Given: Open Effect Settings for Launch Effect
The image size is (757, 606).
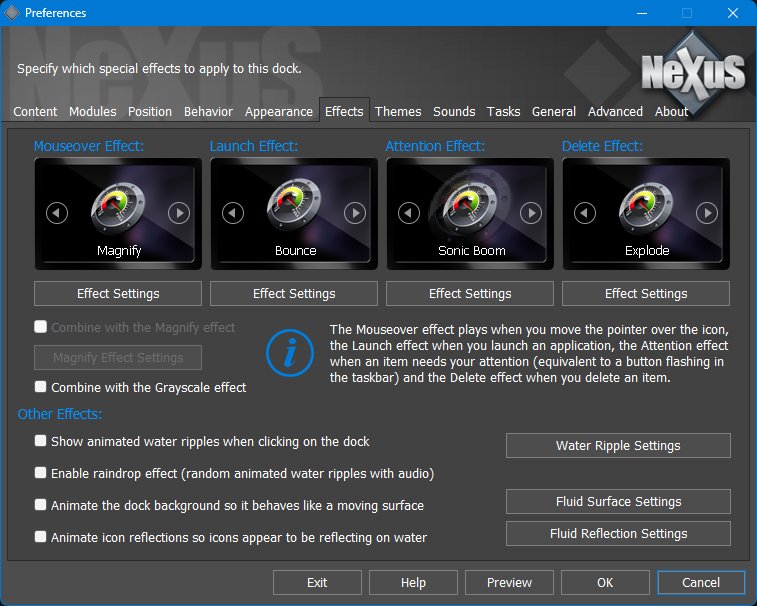Looking at the screenshot, I should [x=294, y=294].
